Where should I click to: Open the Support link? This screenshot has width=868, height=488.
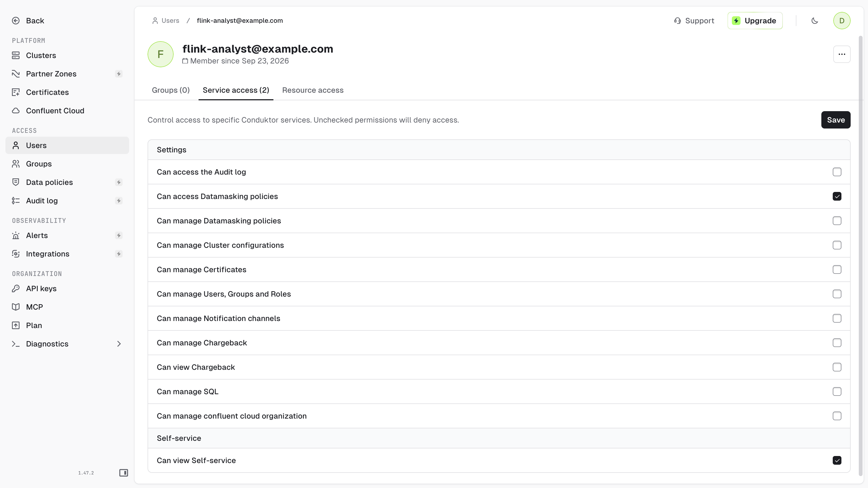pyautogui.click(x=694, y=21)
